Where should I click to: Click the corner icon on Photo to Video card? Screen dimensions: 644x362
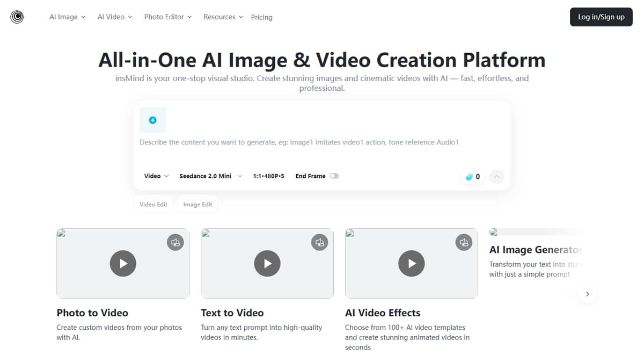click(175, 243)
